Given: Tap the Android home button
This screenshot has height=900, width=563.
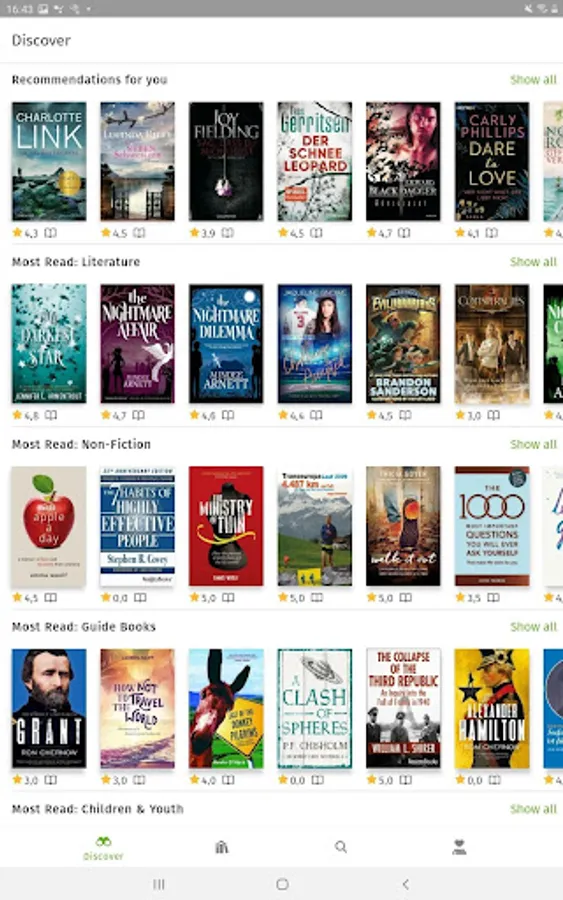Looking at the screenshot, I should click(282, 884).
